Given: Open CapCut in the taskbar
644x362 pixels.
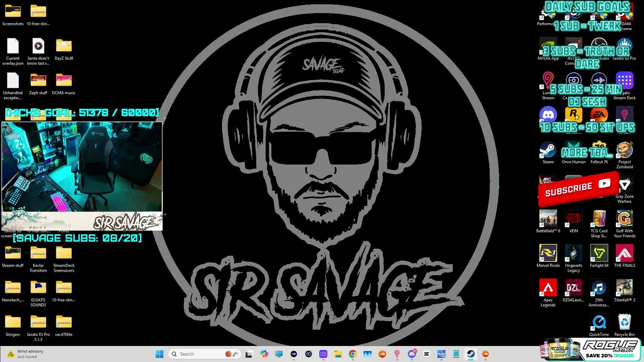Looking at the screenshot, I should click(427, 354).
